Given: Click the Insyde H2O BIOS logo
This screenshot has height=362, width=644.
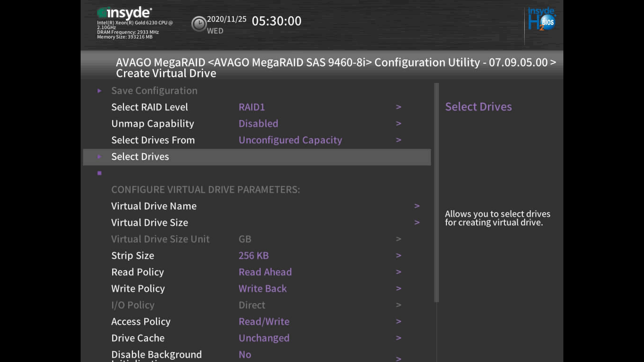Looking at the screenshot, I should (541, 20).
